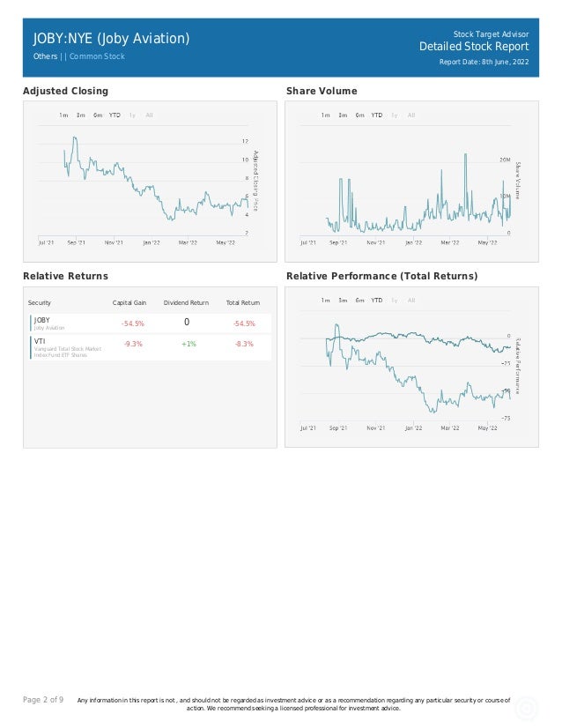Image resolution: width=562 pixels, height=728 pixels.
Task: Pick YTD range on Relative Performance chart
Action: [376, 301]
